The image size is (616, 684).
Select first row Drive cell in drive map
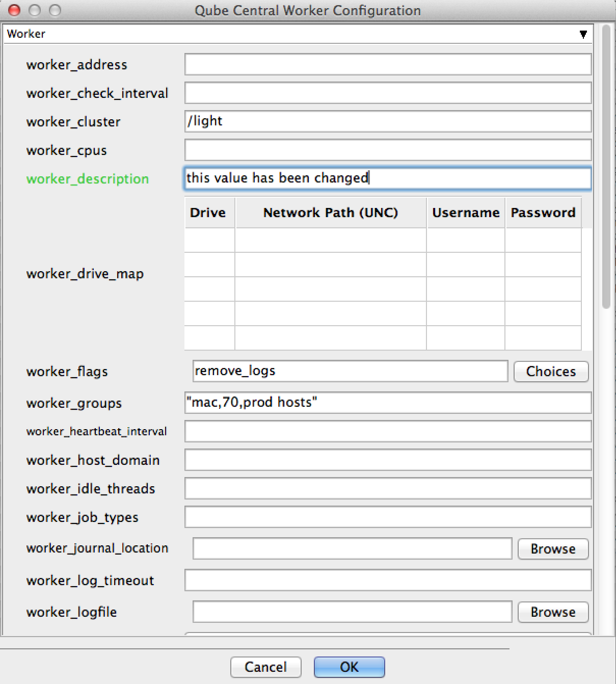[209, 240]
